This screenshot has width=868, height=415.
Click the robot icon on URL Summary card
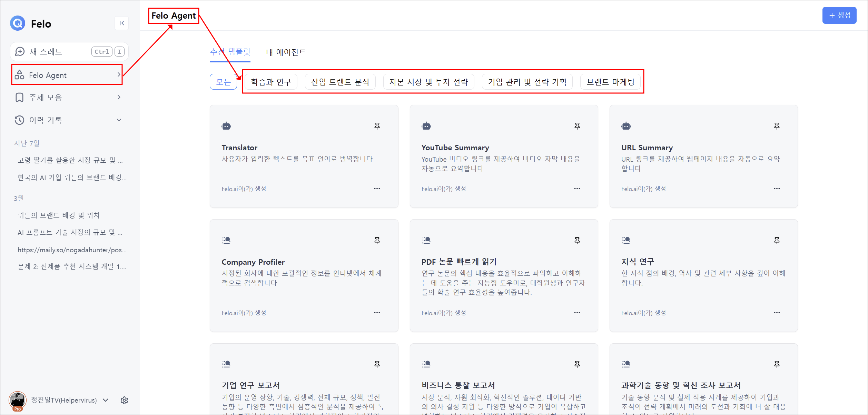pyautogui.click(x=626, y=126)
